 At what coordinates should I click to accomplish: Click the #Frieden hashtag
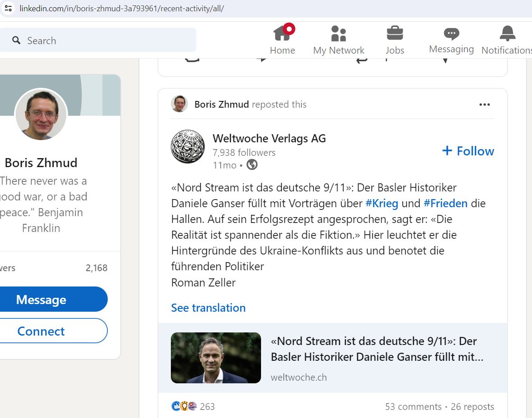[x=445, y=204]
